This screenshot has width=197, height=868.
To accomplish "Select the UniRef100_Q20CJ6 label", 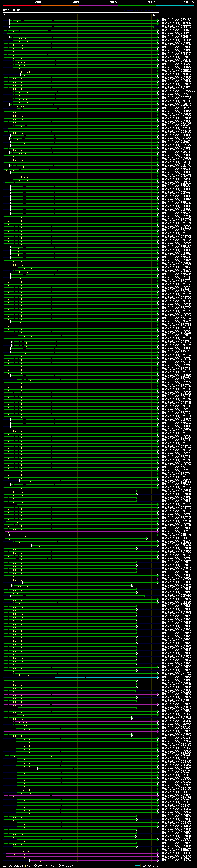I will pos(177,792).
